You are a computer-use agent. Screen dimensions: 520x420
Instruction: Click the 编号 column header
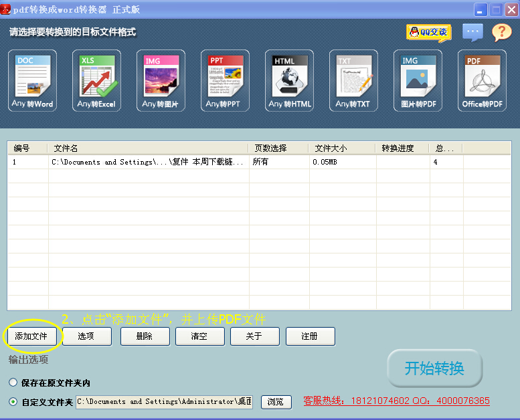[28, 148]
